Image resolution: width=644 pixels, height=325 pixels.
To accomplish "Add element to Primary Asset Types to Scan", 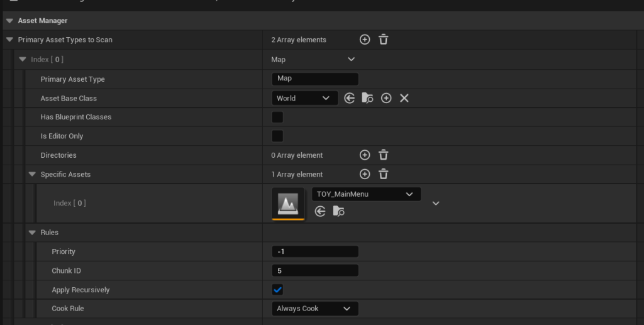I will [365, 40].
